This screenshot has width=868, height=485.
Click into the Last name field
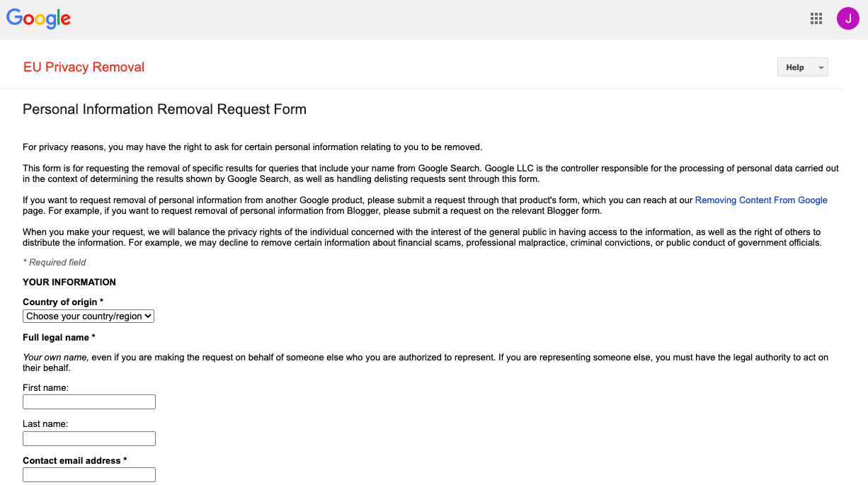click(x=89, y=439)
